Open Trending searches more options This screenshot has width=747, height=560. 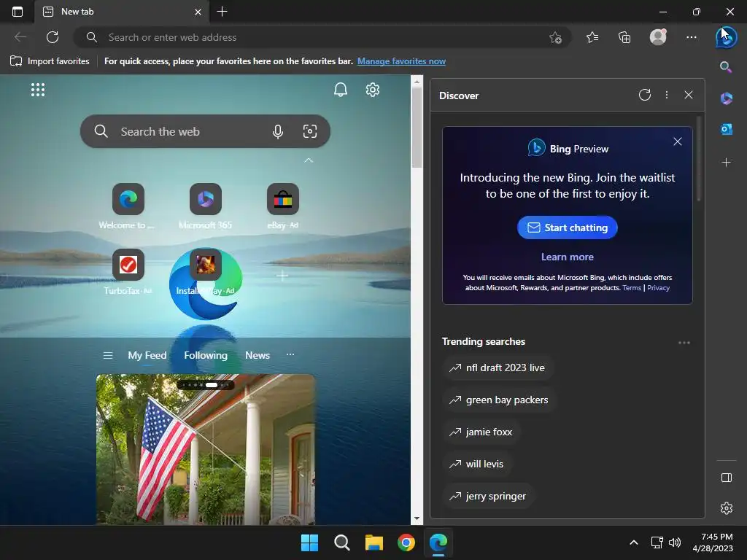pyautogui.click(x=684, y=343)
